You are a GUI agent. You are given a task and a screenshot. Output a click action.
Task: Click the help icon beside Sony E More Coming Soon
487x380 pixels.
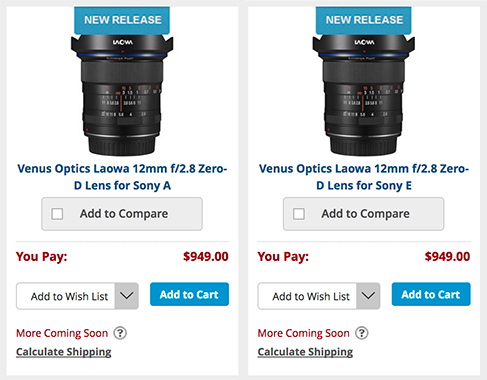(x=362, y=333)
